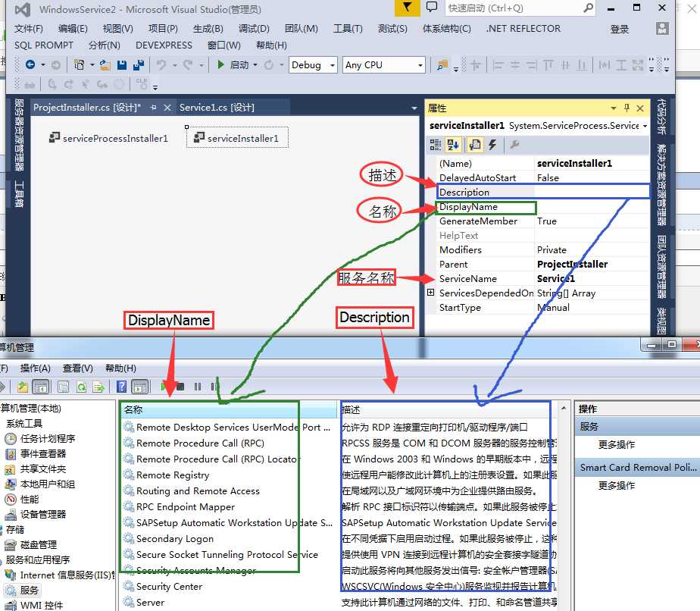The height and width of the screenshot is (611, 700).
Task: Switch to ProjectInstaller.cs [设计] tab
Action: (x=87, y=108)
